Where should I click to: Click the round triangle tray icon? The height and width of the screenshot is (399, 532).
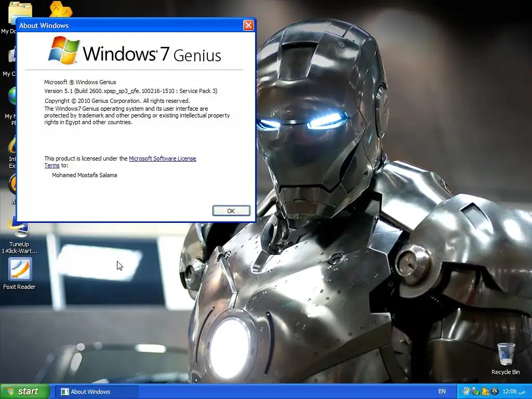point(495,392)
